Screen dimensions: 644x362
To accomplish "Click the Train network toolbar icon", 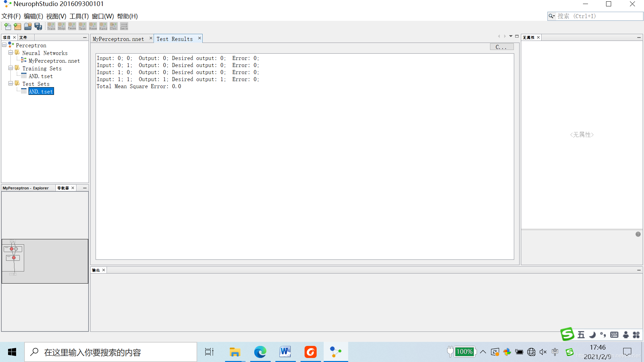I will pos(51,26).
